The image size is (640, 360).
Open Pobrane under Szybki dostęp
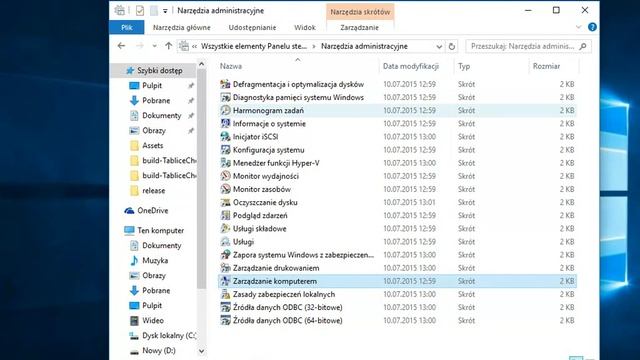pos(156,100)
